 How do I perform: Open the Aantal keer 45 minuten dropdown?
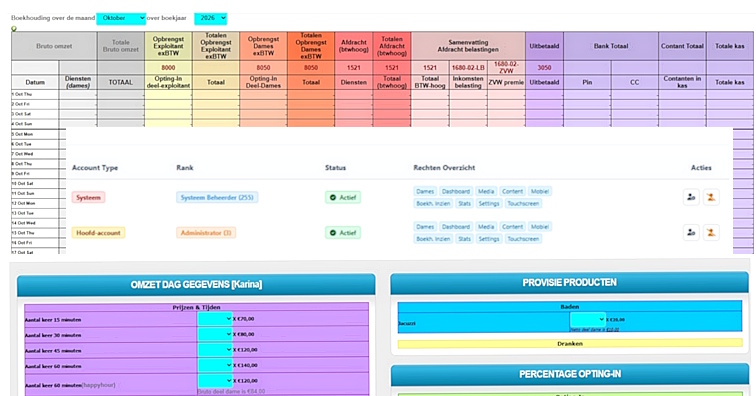pos(215,350)
